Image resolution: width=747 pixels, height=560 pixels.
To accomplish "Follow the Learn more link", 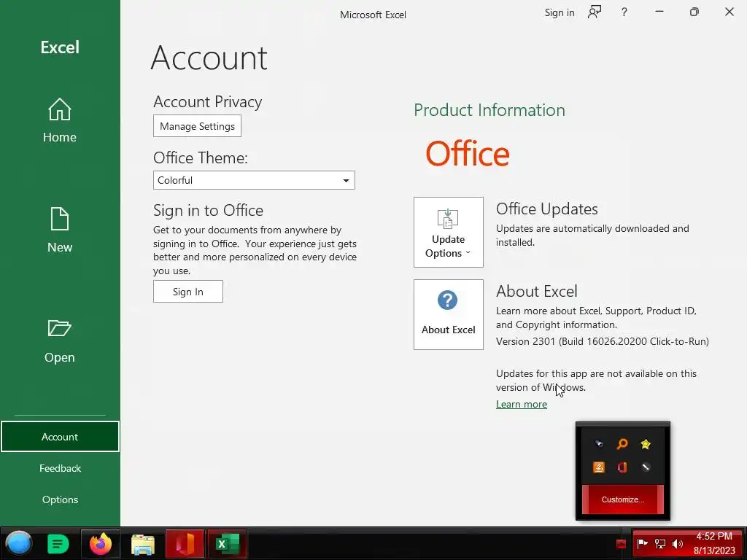I will tap(521, 404).
